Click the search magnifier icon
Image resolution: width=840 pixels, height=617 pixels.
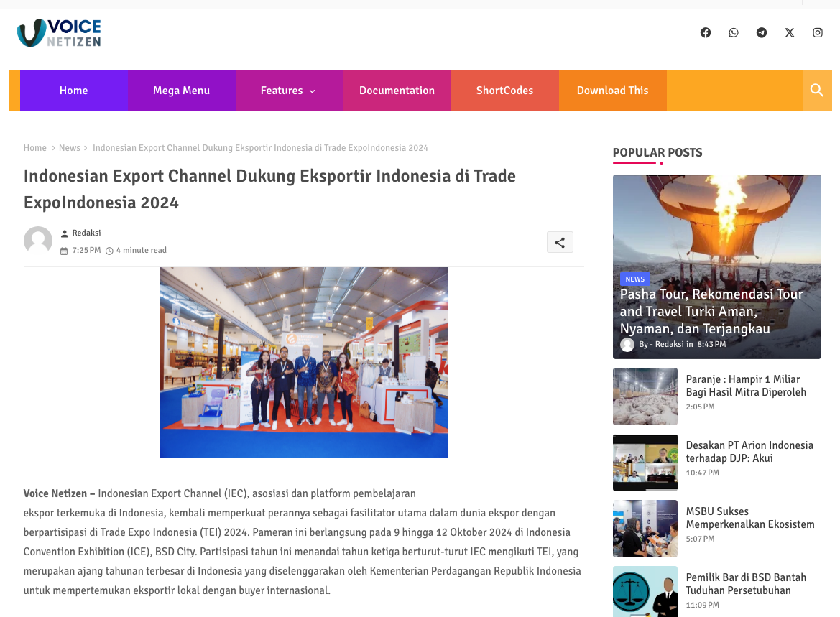(817, 90)
